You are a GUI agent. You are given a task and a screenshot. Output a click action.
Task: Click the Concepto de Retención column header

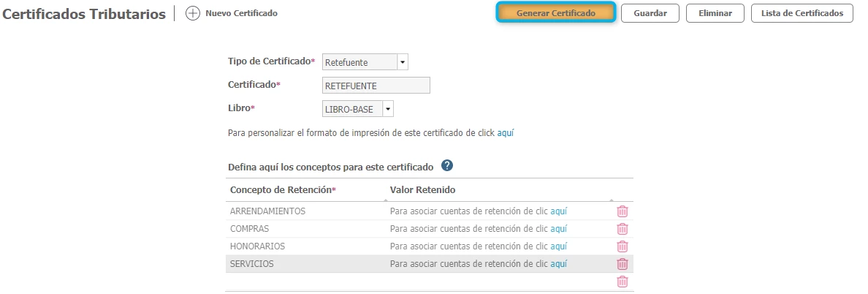281,190
